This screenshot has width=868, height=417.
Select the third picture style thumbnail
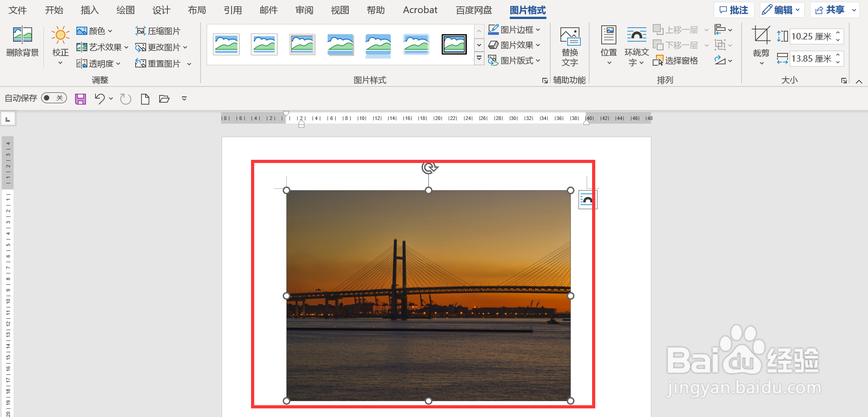point(302,44)
